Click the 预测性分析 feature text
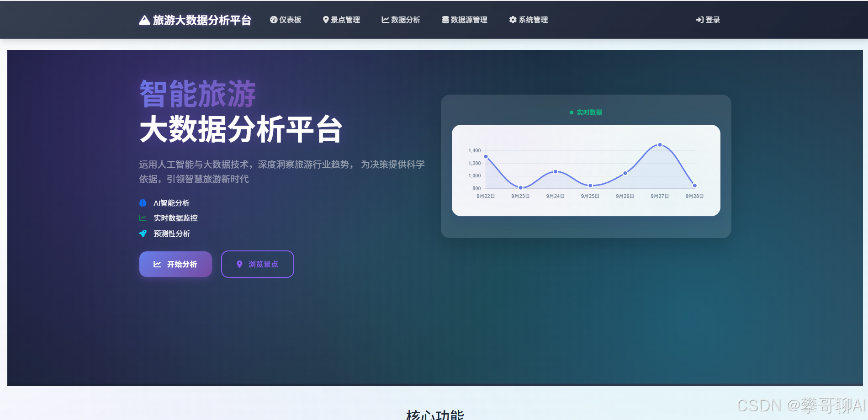This screenshot has height=420, width=868. point(172,234)
